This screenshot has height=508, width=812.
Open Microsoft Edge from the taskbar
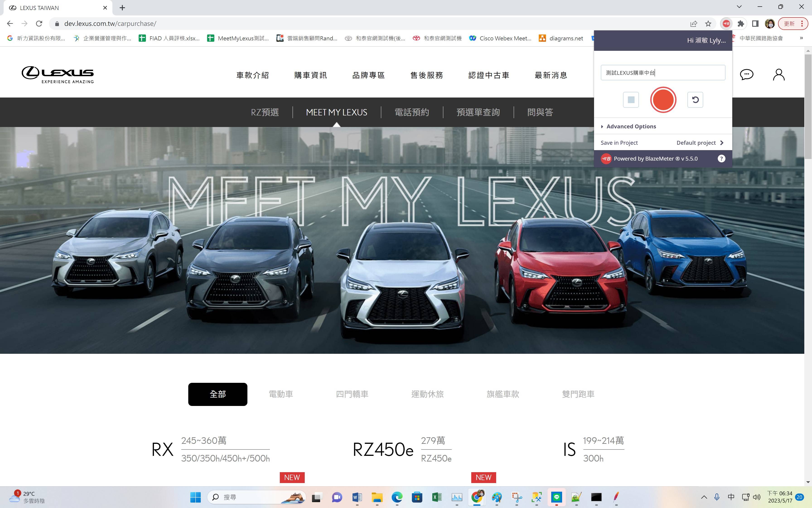click(397, 497)
